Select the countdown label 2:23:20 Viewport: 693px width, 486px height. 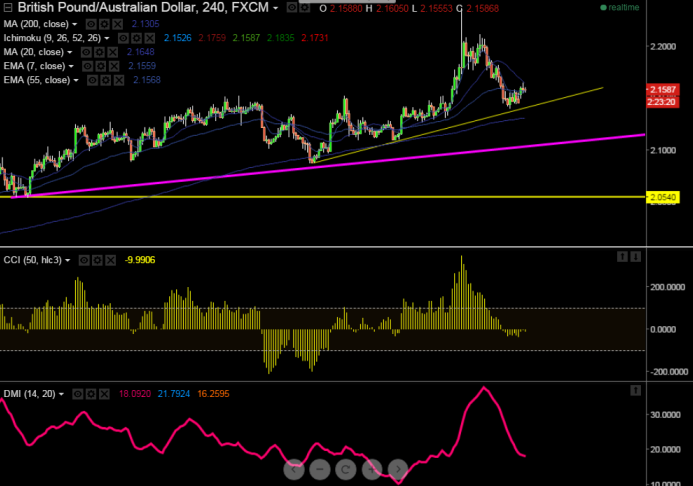663,102
